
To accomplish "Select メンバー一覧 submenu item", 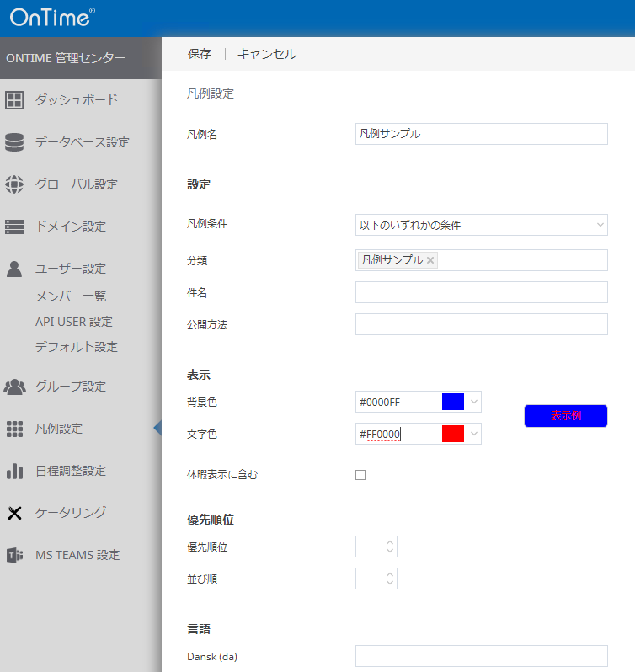I will 71,296.
